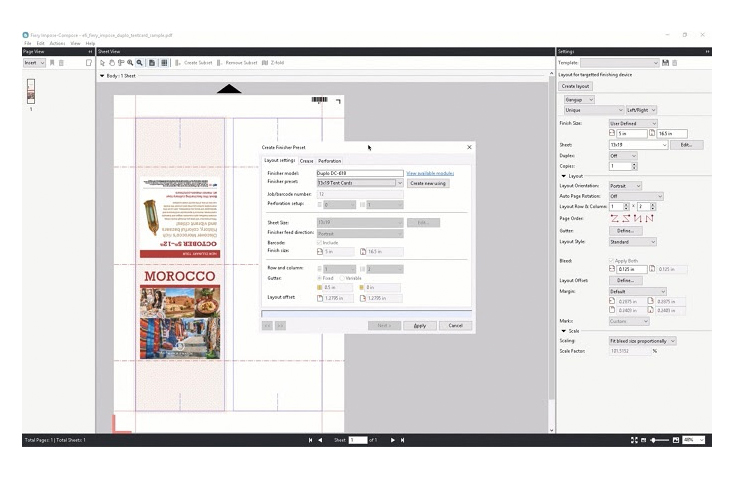Click the zoom in magnifier tool
The height and width of the screenshot is (485, 735).
click(129, 62)
